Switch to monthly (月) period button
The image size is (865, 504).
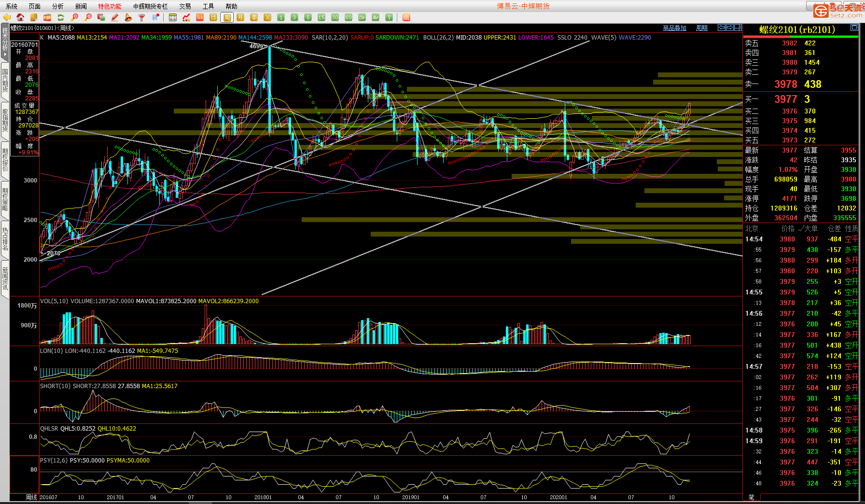[x=240, y=17]
